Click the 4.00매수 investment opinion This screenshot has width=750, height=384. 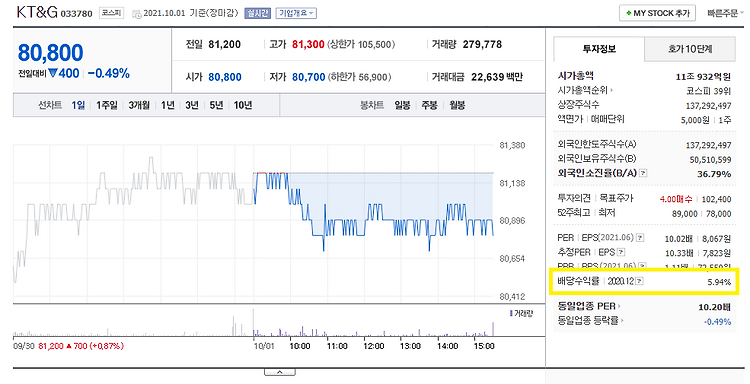point(676,199)
